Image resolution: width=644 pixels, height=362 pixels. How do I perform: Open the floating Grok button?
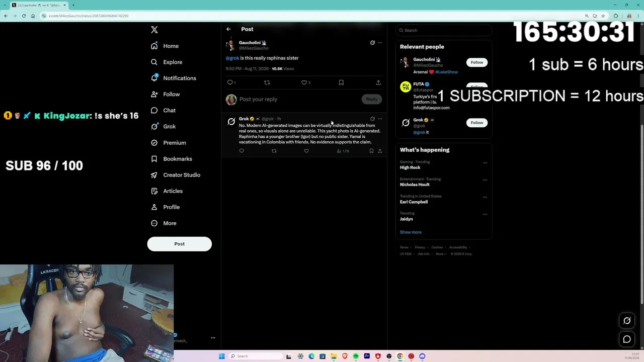click(x=627, y=321)
